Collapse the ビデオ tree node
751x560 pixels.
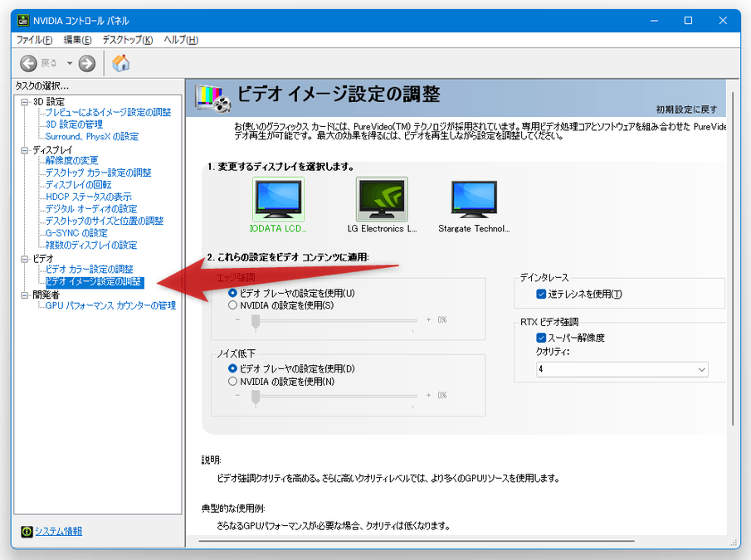pyautogui.click(x=24, y=259)
